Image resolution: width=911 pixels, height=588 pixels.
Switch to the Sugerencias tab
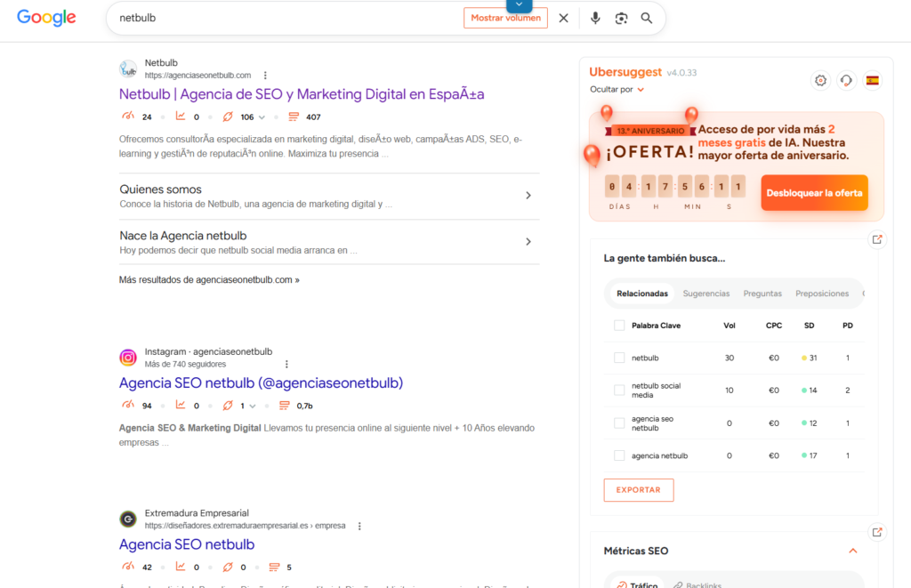coord(705,294)
